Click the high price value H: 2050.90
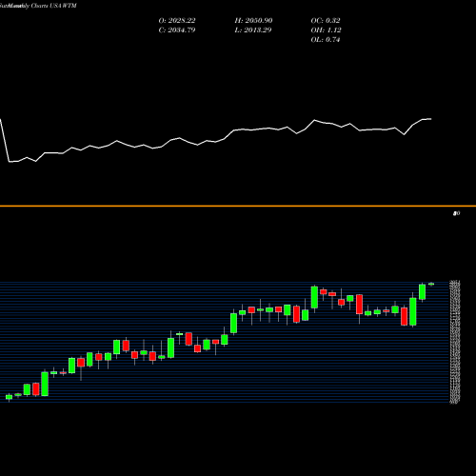Screen dimensions: 476x476 coord(253,21)
